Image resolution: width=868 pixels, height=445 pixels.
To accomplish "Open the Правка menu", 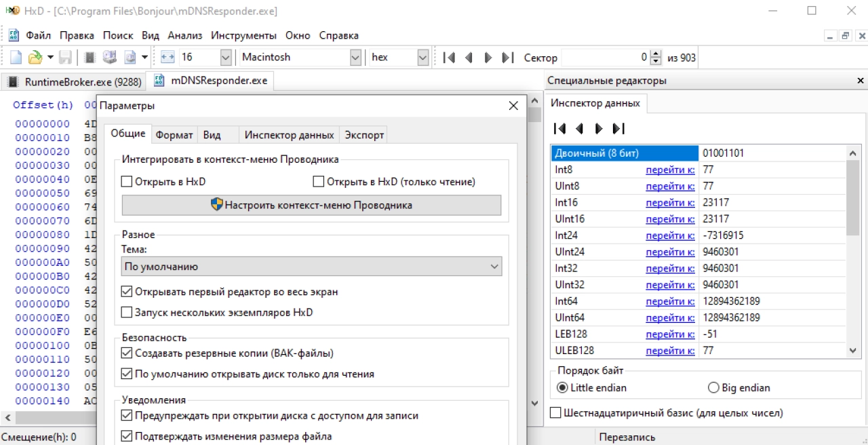I will [x=77, y=35].
